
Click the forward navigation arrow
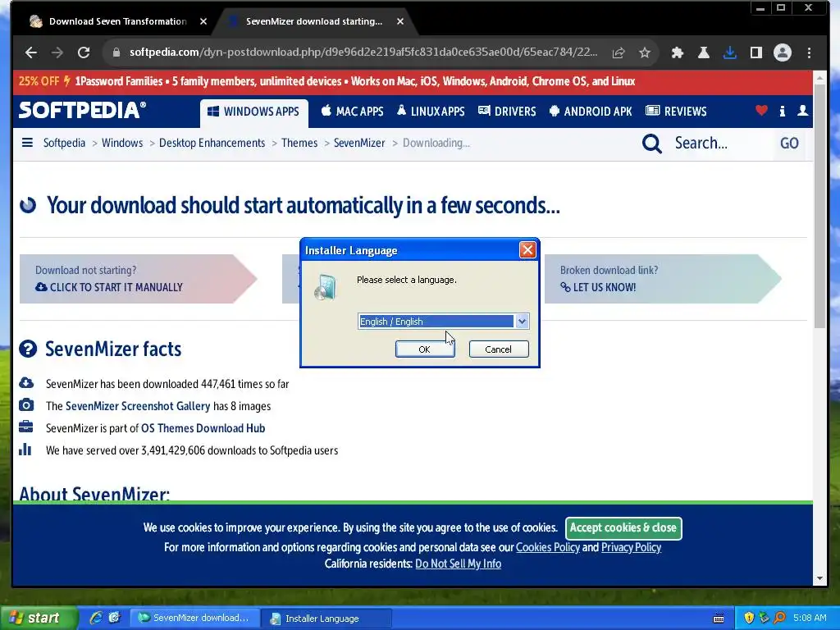pyautogui.click(x=57, y=52)
